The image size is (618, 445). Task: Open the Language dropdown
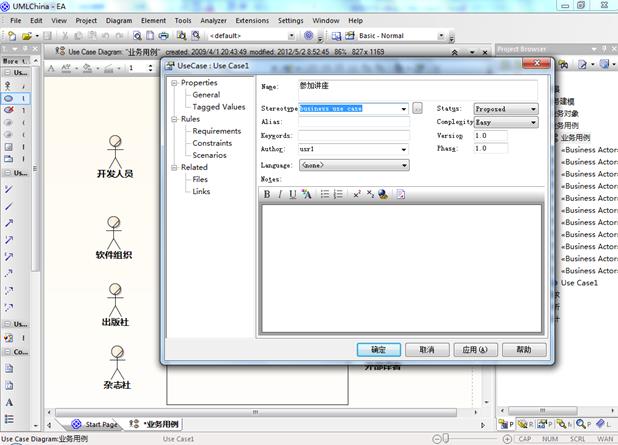click(404, 165)
